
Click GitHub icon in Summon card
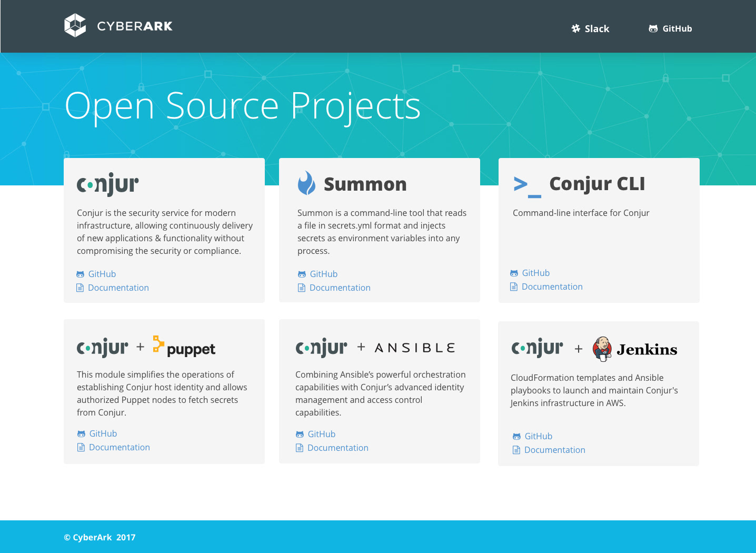pyautogui.click(x=302, y=274)
